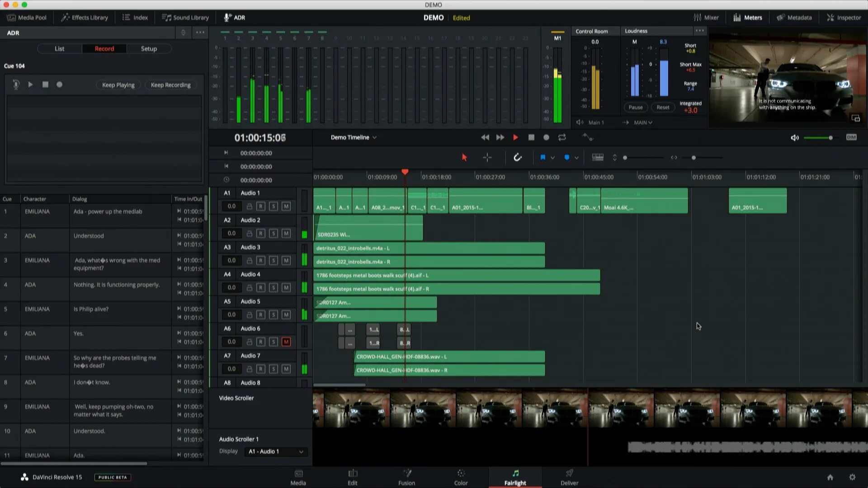Select the range selection crosshair tool

click(487, 157)
